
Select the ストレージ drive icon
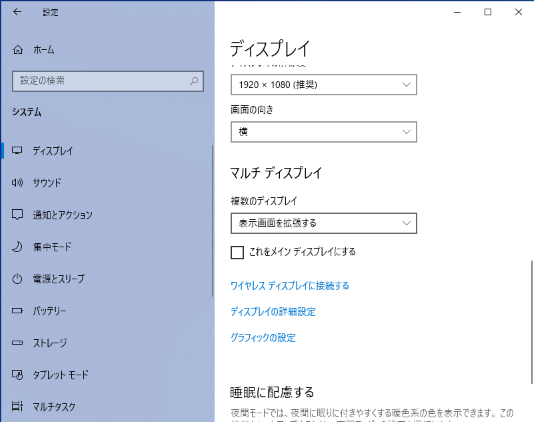pyautogui.click(x=17, y=342)
